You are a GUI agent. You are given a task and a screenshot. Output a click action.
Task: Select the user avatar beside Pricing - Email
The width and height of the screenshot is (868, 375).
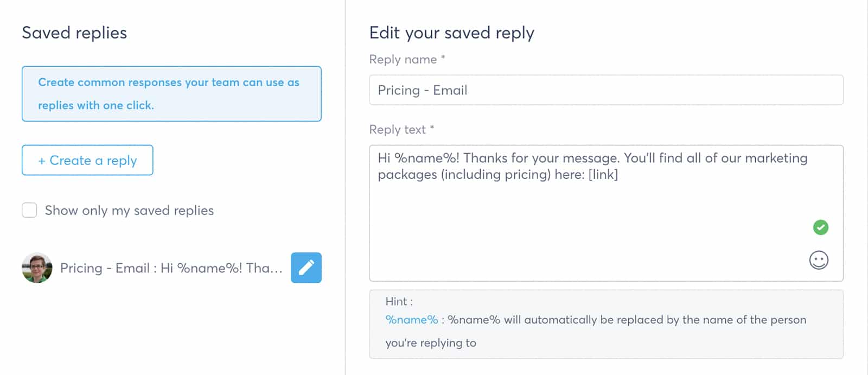coord(37,268)
